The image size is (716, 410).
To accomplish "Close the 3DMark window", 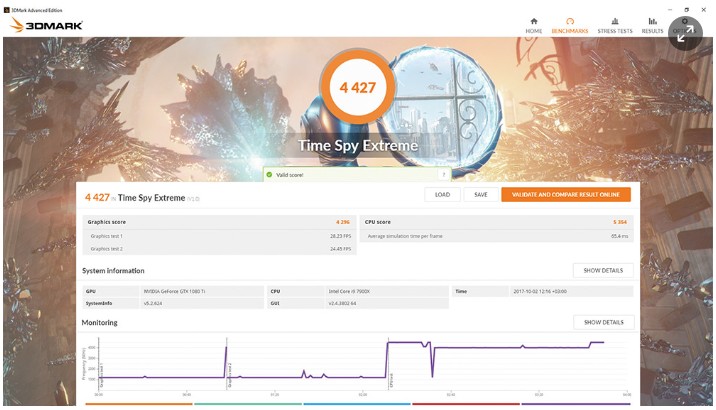I will 703,9.
